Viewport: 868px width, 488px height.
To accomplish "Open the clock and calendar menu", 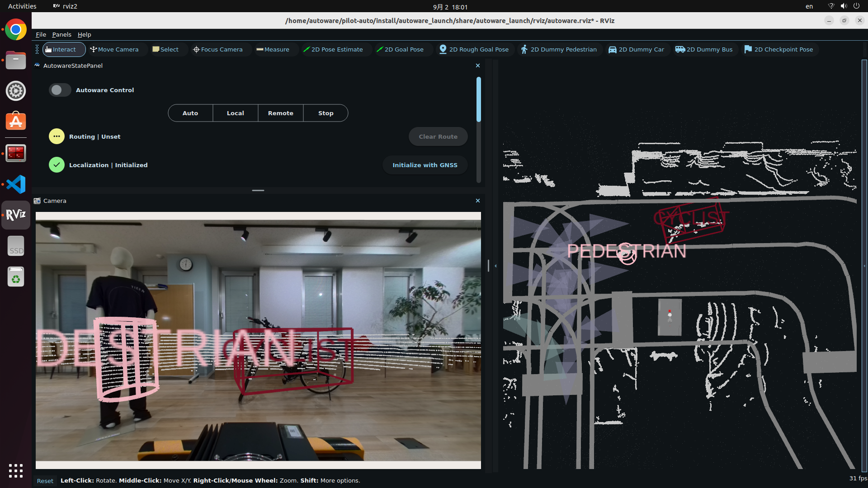I will point(450,7).
